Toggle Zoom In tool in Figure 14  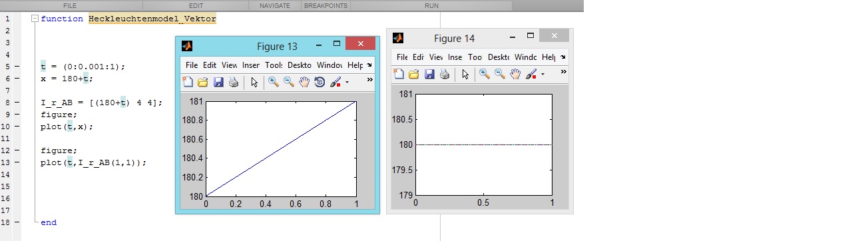tap(485, 74)
